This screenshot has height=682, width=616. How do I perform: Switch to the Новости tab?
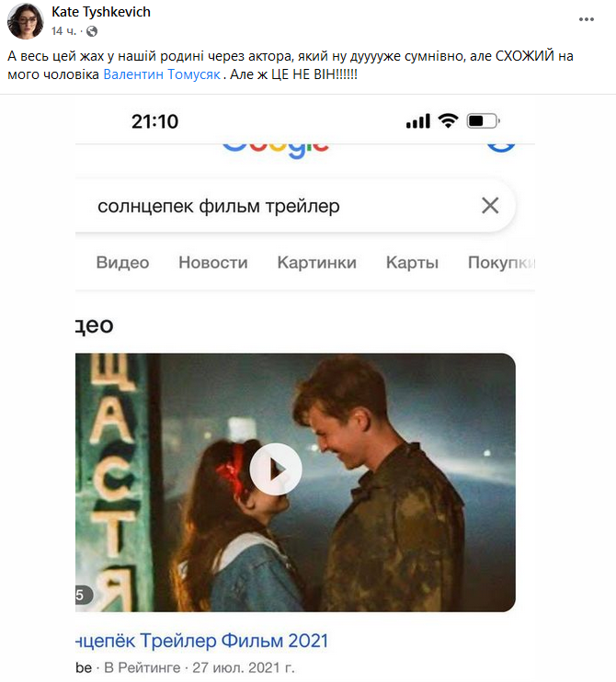point(213,262)
